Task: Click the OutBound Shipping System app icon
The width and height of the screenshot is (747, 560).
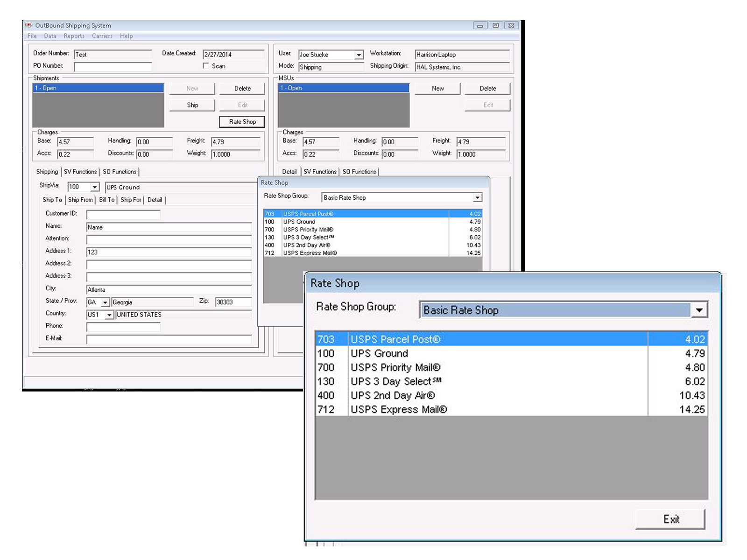Action: [28, 25]
